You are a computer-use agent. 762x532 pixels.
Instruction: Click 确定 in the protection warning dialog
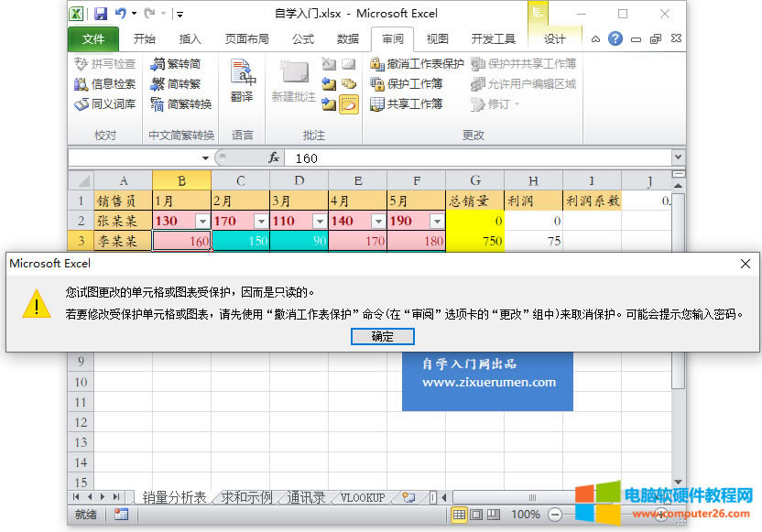pos(382,336)
